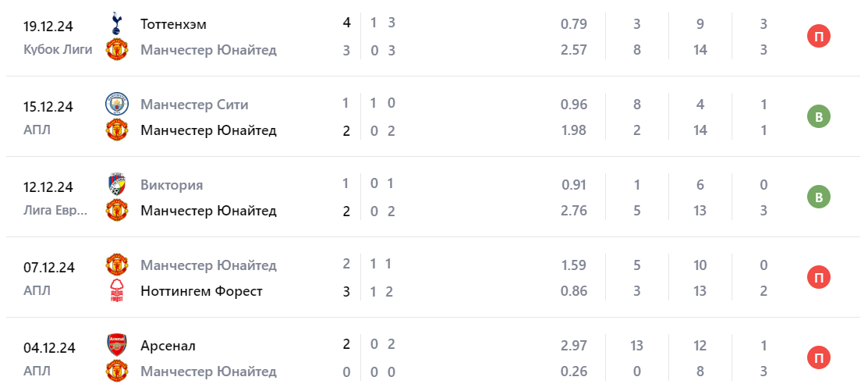Image resolution: width=868 pixels, height=391 pixels.
Task: Open the Манчестер Сити team link
Action: pos(194,104)
